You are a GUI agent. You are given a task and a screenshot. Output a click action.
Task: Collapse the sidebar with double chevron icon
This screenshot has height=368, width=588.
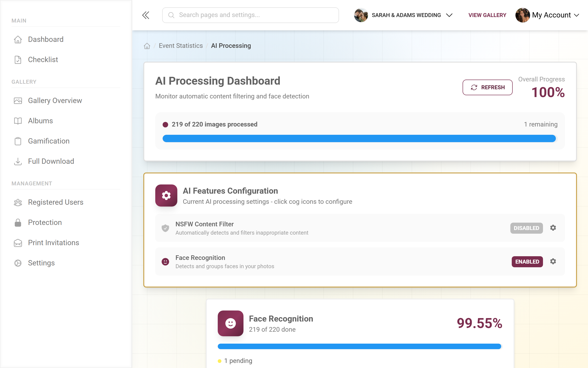pyautogui.click(x=146, y=15)
